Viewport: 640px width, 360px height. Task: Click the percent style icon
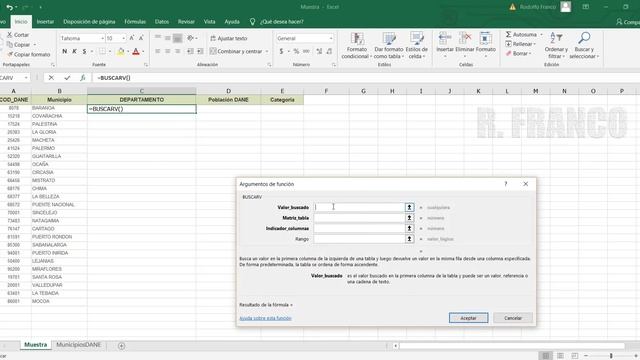pos(296,51)
